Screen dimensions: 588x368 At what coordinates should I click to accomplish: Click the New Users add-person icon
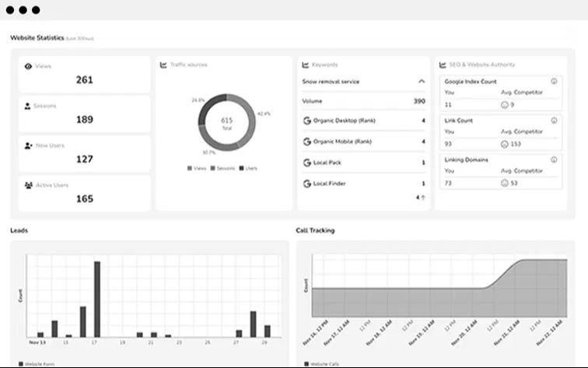pyautogui.click(x=28, y=145)
